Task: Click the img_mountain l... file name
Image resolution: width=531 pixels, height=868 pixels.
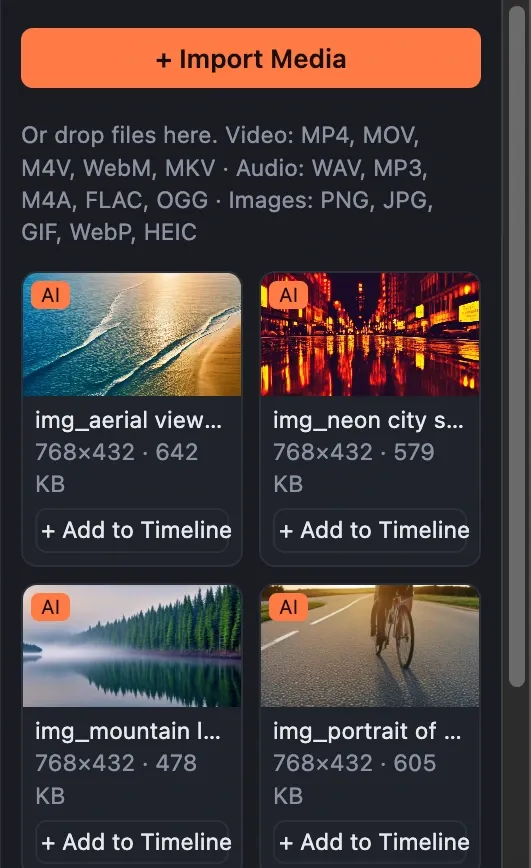Action: (128, 732)
